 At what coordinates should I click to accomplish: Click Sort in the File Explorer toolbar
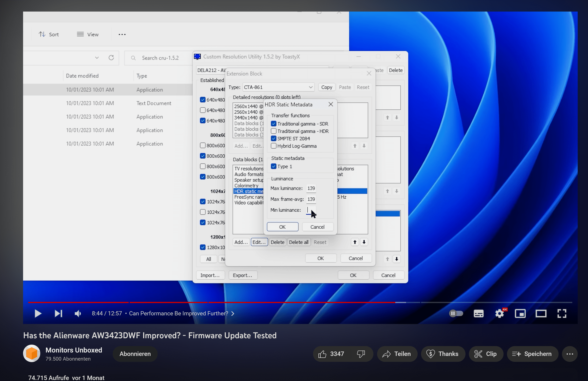click(x=49, y=34)
